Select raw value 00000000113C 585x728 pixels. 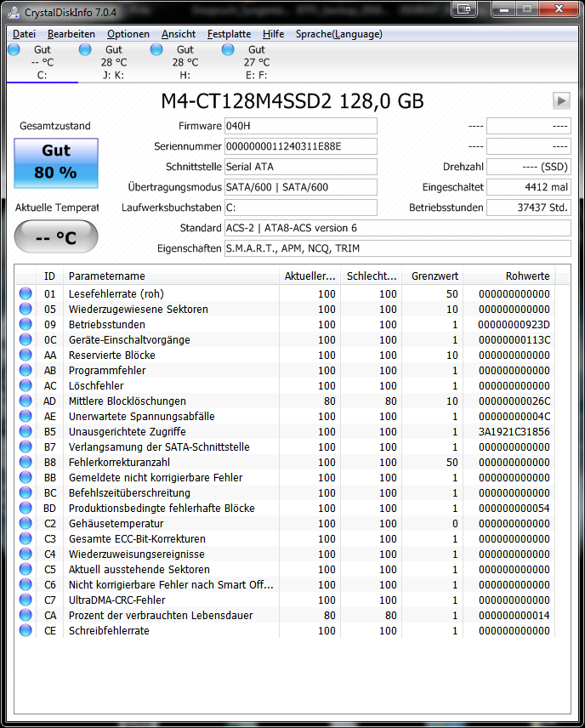514,339
